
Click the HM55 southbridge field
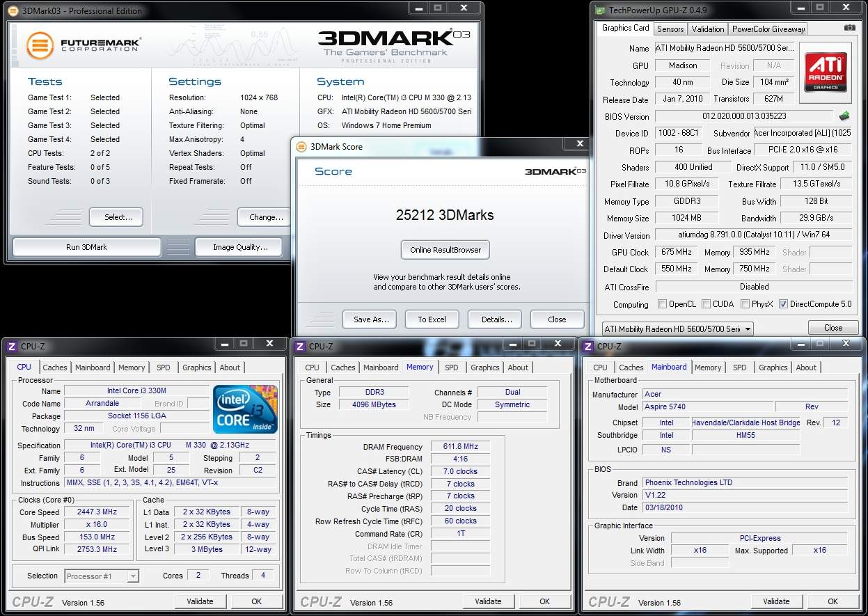pyautogui.click(x=745, y=435)
